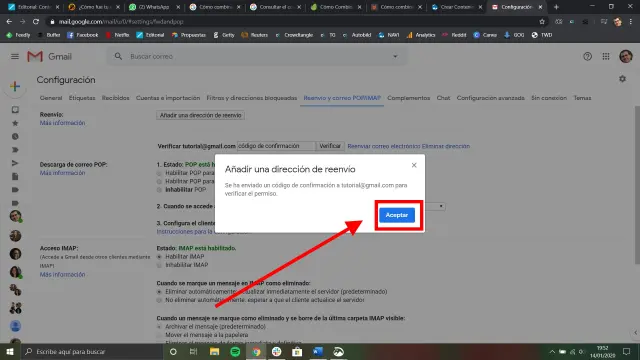Viewport: 640px width, 360px height.
Task: Switch to the Etiquetas tab
Action: pyautogui.click(x=82, y=98)
